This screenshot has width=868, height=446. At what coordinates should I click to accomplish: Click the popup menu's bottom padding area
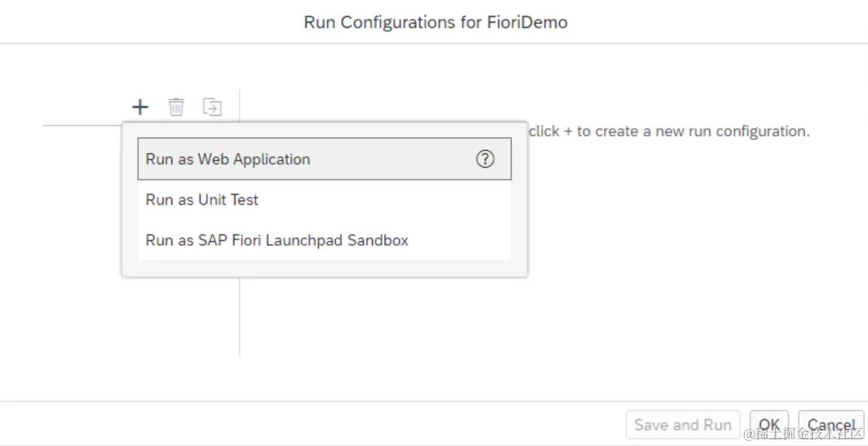[325, 268]
